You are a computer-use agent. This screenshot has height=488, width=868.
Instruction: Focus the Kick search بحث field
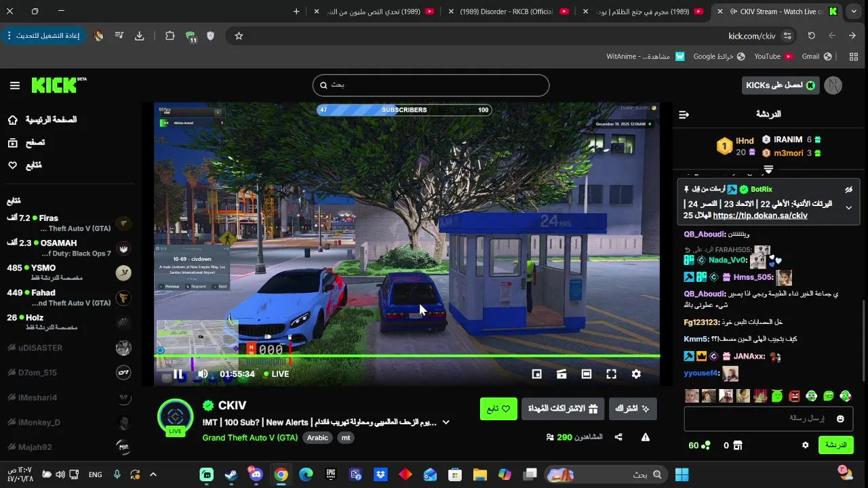click(431, 85)
